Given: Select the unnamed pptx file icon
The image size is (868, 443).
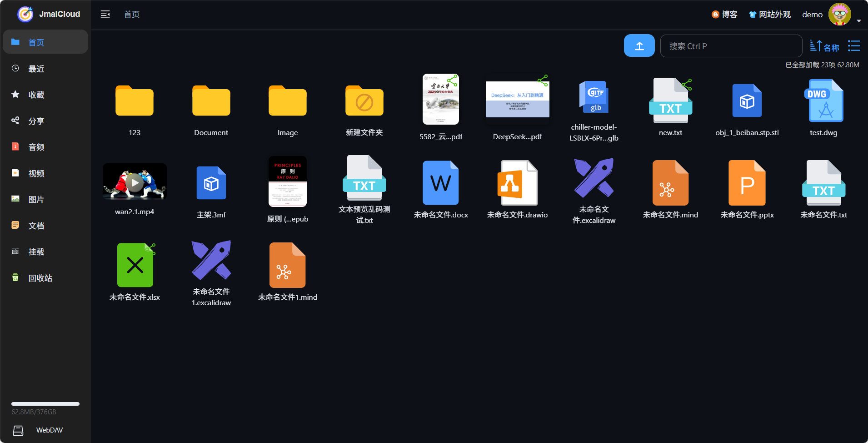Looking at the screenshot, I should (x=747, y=183).
